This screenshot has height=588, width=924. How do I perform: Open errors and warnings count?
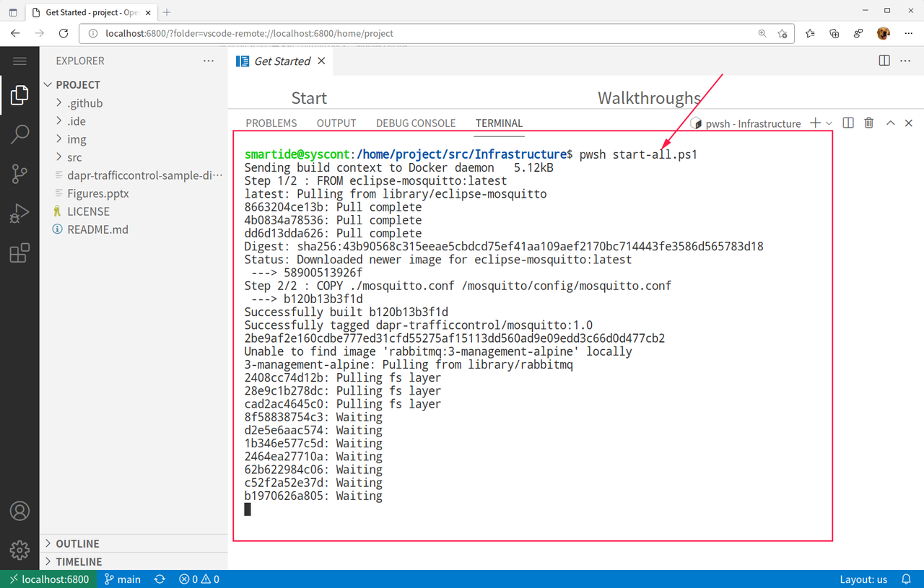point(199,579)
